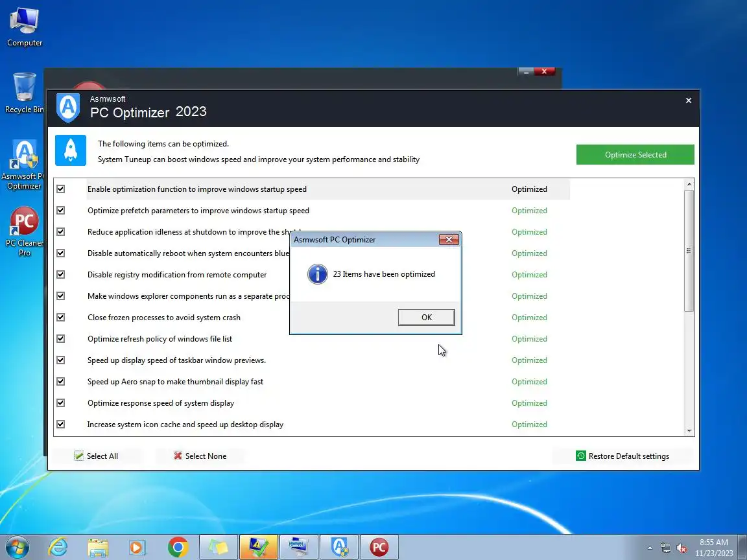This screenshot has width=747, height=560.
Task: Click the Show desktop strip at taskbar end
Action: point(742,547)
